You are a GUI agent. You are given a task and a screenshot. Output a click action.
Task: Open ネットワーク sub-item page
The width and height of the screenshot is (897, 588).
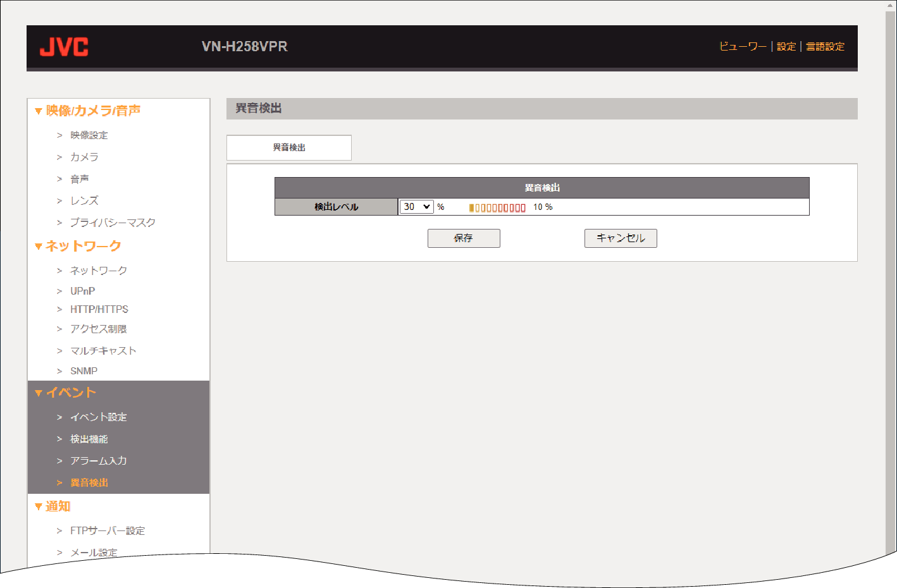point(99,271)
